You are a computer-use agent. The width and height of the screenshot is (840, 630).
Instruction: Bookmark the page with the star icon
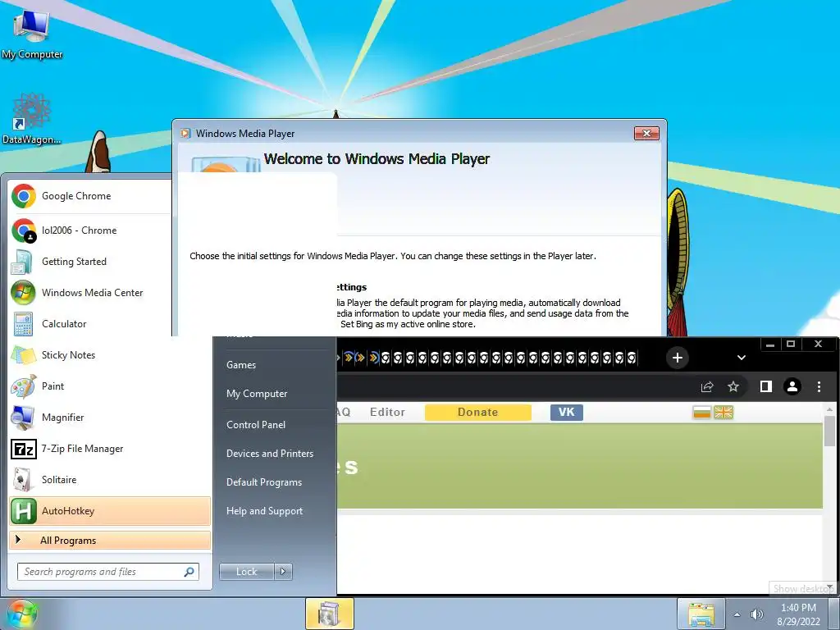click(733, 386)
